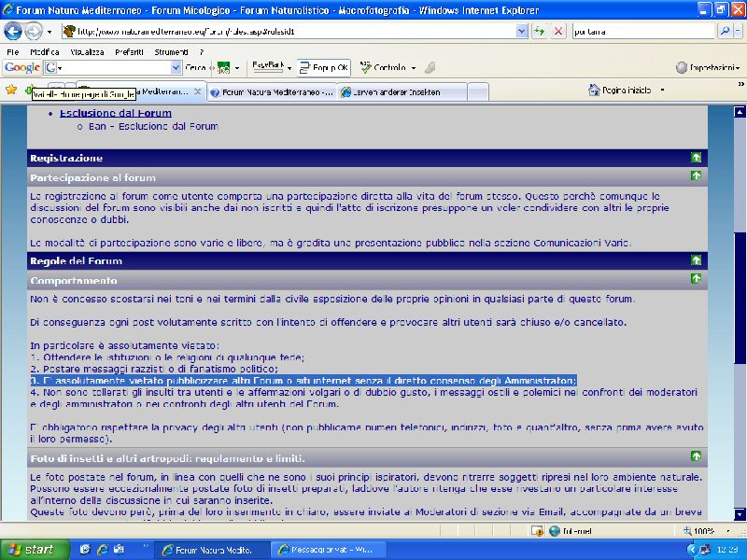The image size is (747, 560).
Task: Open the Preferiti menu
Action: [x=129, y=52]
